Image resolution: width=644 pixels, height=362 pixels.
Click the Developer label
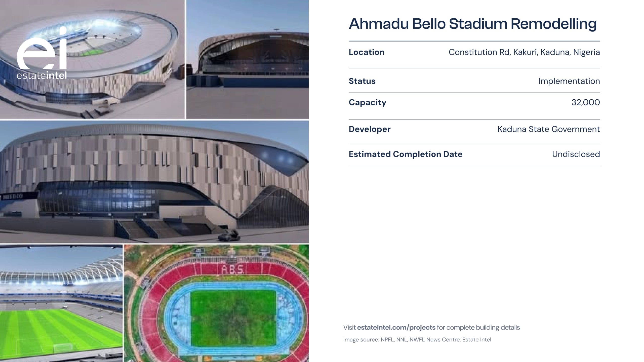[x=370, y=129]
